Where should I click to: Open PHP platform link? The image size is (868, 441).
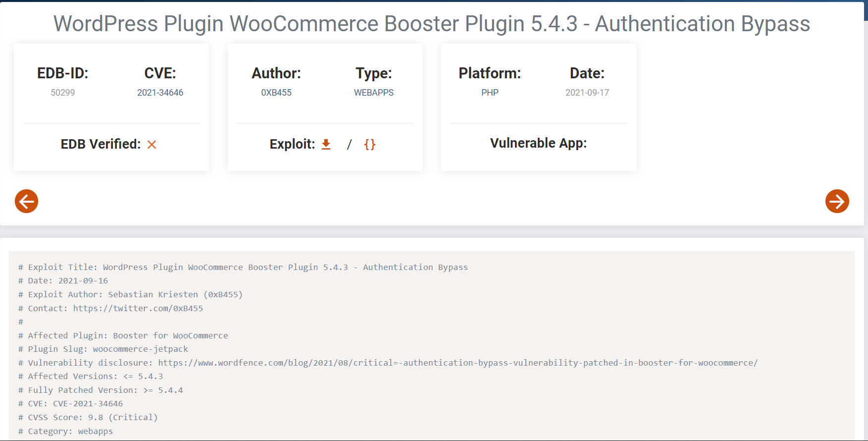click(490, 93)
